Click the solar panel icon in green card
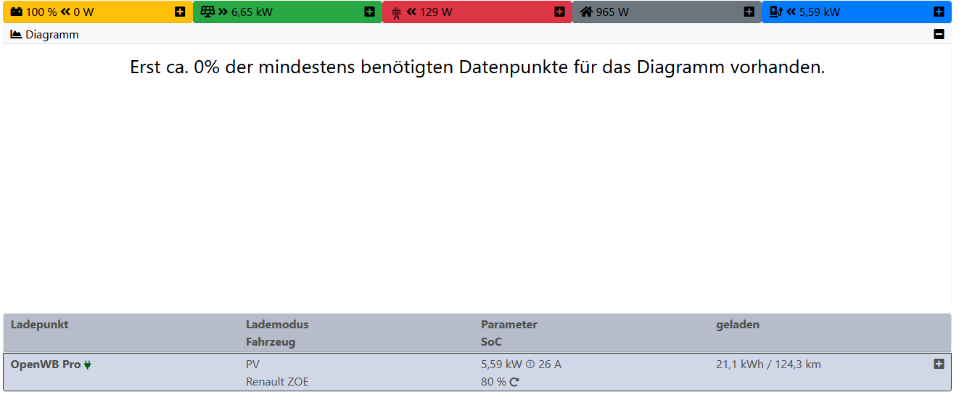Viewport: 980px width, 408px height. point(207,12)
